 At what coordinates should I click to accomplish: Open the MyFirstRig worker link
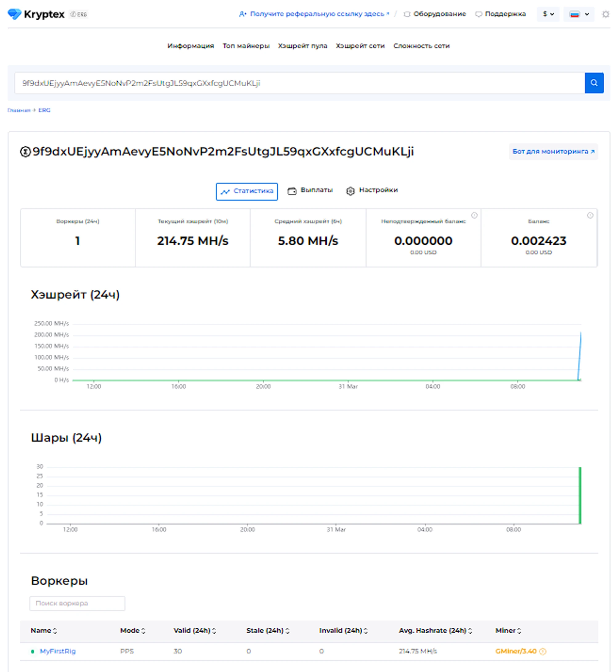(x=58, y=651)
